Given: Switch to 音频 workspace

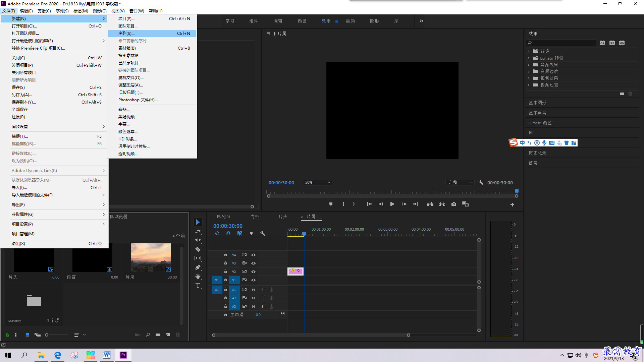Looking at the screenshot, I should [351, 21].
